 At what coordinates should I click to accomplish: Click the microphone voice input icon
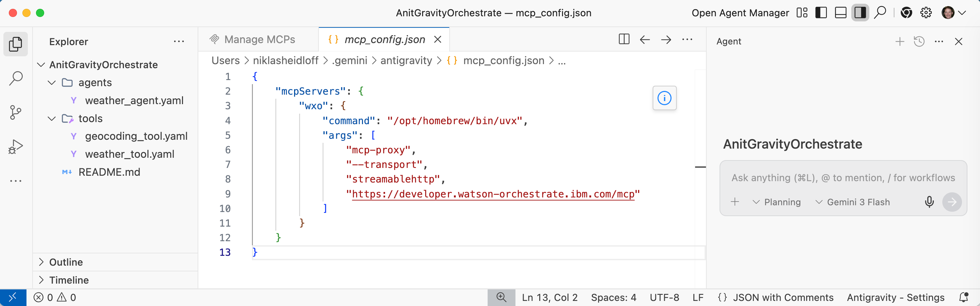(x=929, y=202)
